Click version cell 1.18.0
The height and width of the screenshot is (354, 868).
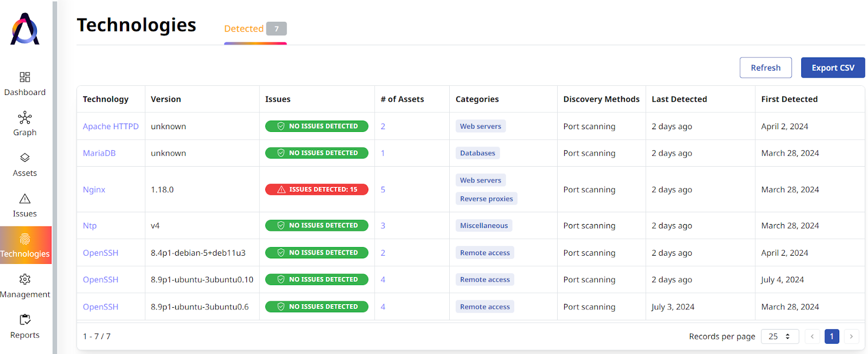pyautogui.click(x=162, y=189)
